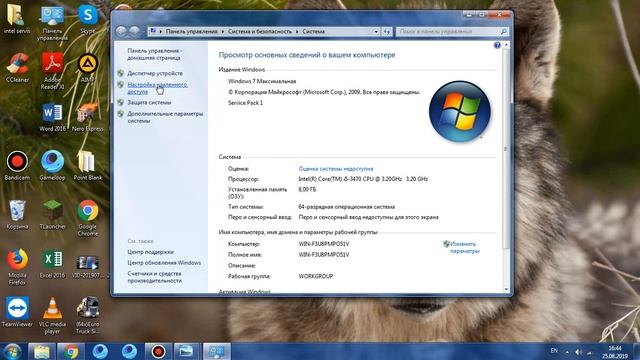Expand the arrow after Панель управления breadcrumb

[222, 31]
